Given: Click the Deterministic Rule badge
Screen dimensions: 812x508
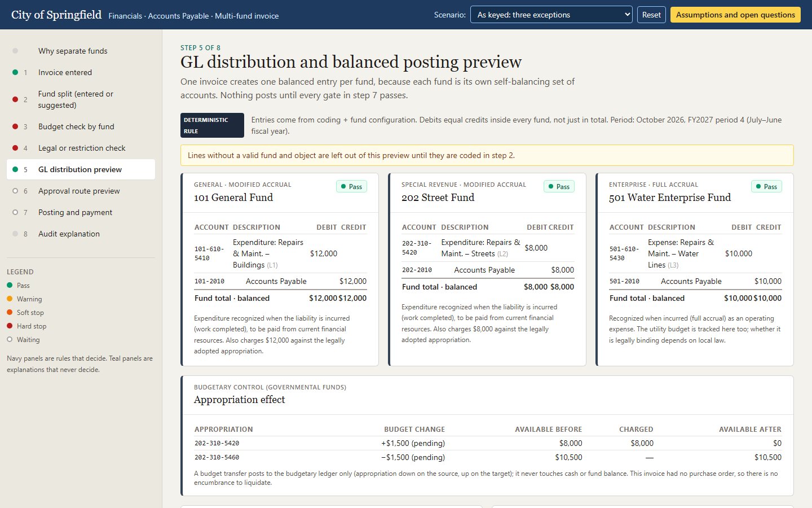Looking at the screenshot, I should pyautogui.click(x=212, y=125).
